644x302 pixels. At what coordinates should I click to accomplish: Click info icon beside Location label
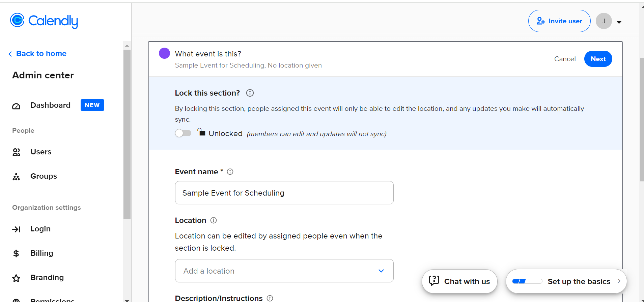click(214, 220)
